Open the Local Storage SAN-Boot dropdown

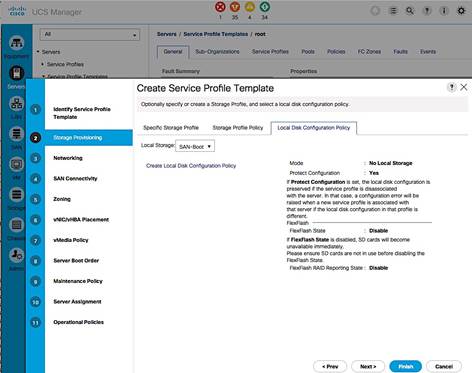pyautogui.click(x=195, y=146)
